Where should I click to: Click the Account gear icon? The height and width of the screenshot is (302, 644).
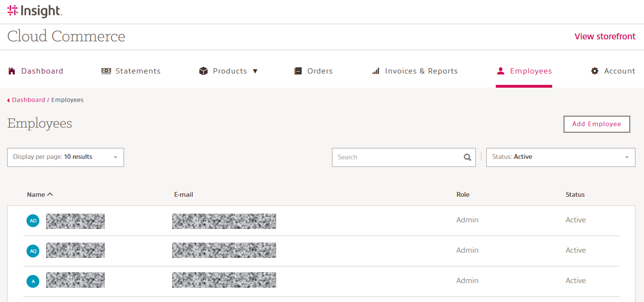coord(594,71)
